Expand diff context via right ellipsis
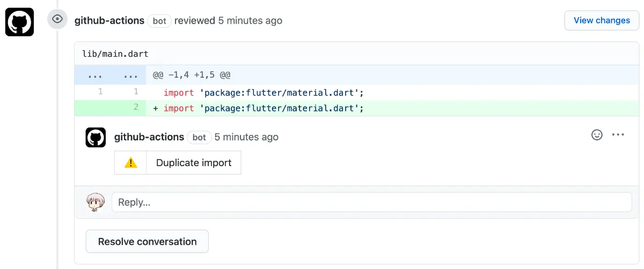644x269 pixels. (x=131, y=75)
